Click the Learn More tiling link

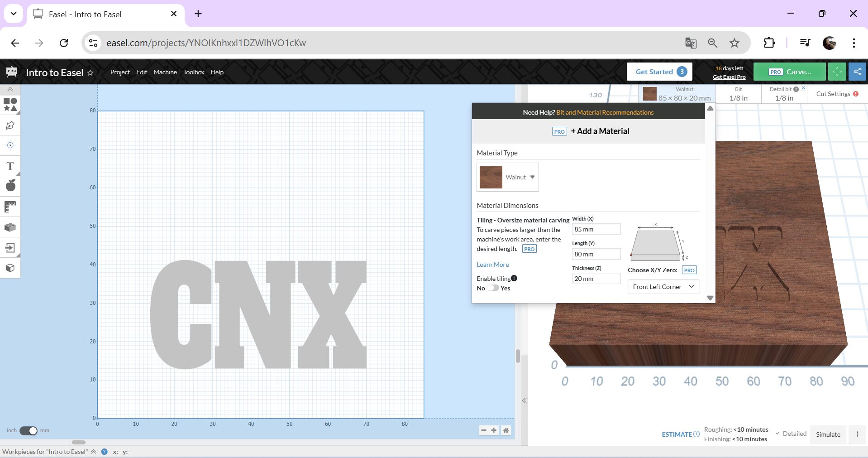click(492, 265)
